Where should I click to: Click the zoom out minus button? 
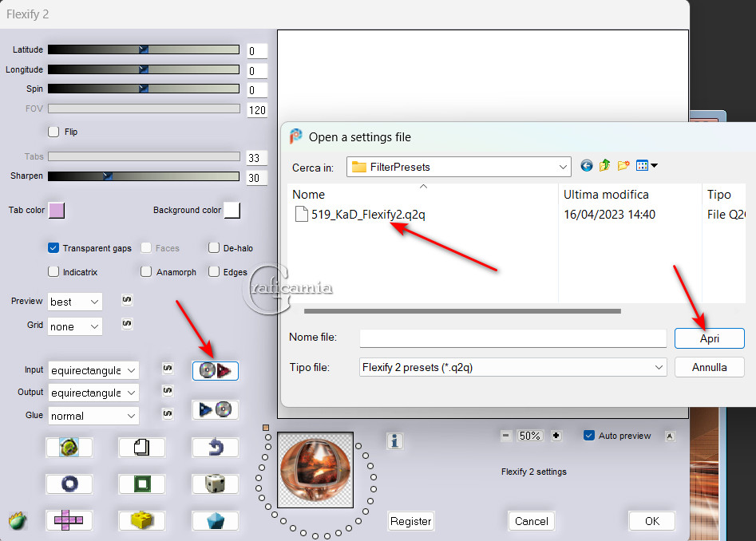coord(506,436)
